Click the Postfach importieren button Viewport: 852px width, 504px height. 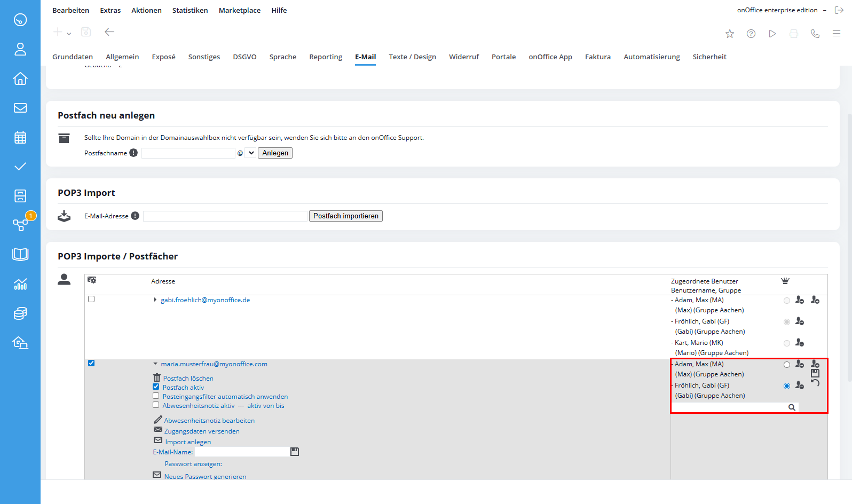click(x=345, y=216)
